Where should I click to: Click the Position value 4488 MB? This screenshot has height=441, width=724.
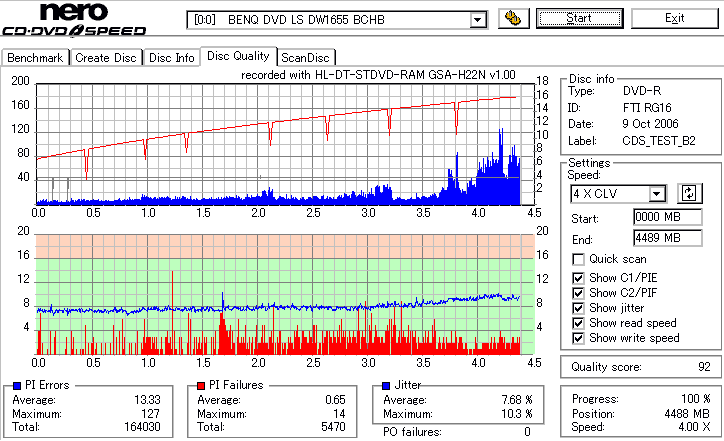[x=687, y=413]
